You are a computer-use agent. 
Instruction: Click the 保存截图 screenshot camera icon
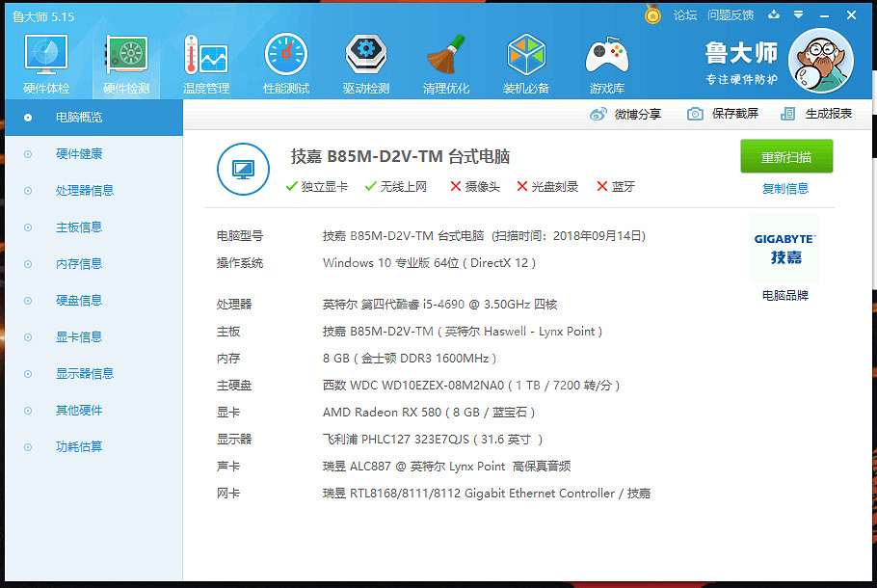[696, 114]
